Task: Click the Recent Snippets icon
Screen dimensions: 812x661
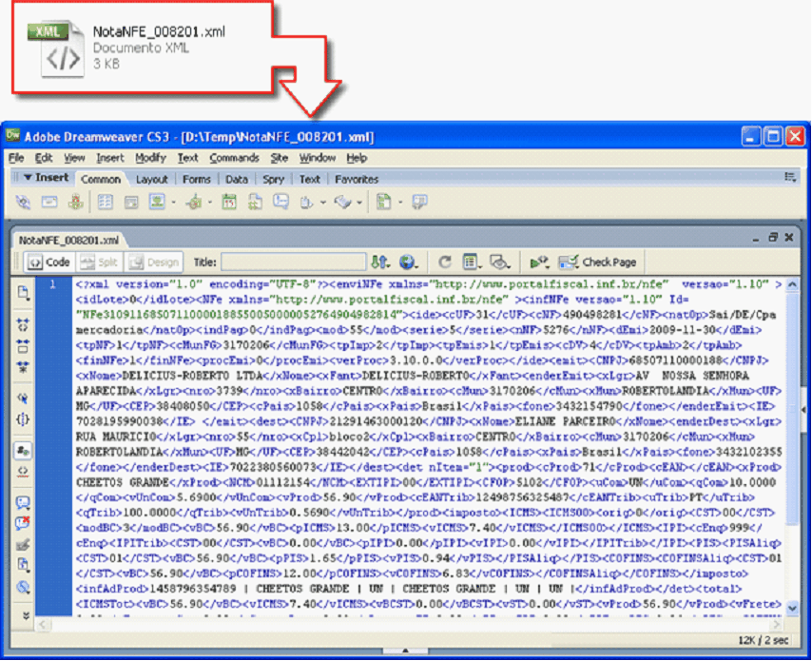Action: pos(23,565)
